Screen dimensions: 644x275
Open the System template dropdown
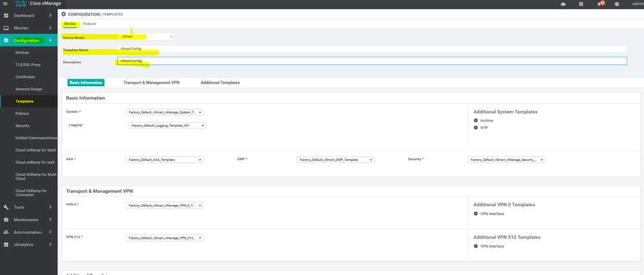click(x=164, y=112)
